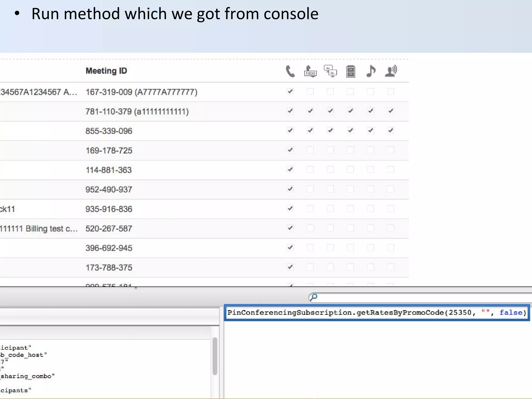Click the magnifier icon in search bar

[x=314, y=297]
